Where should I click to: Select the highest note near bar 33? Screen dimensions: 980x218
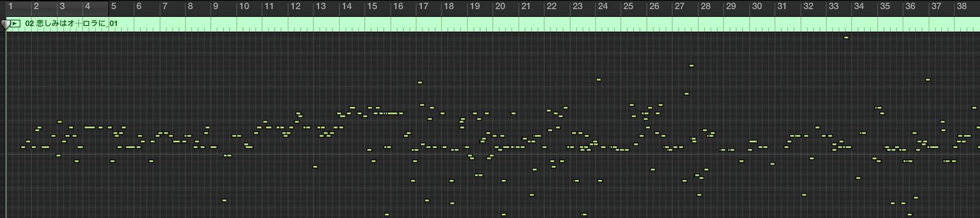click(846, 38)
